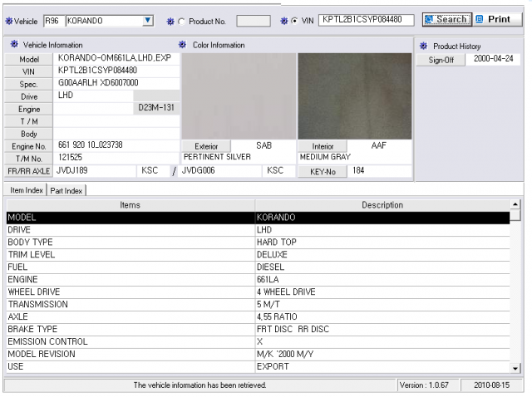Click the Interior color button
Screen dimensions: 532x397
323,146
